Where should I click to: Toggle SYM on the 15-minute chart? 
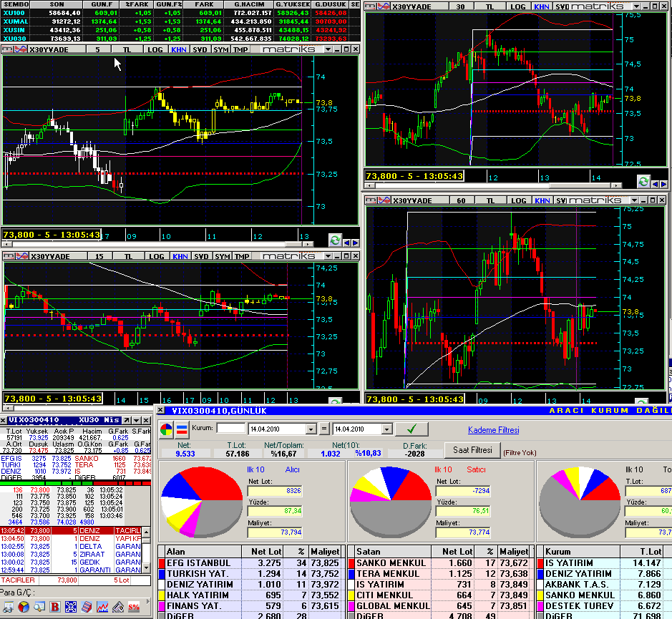tap(222, 256)
